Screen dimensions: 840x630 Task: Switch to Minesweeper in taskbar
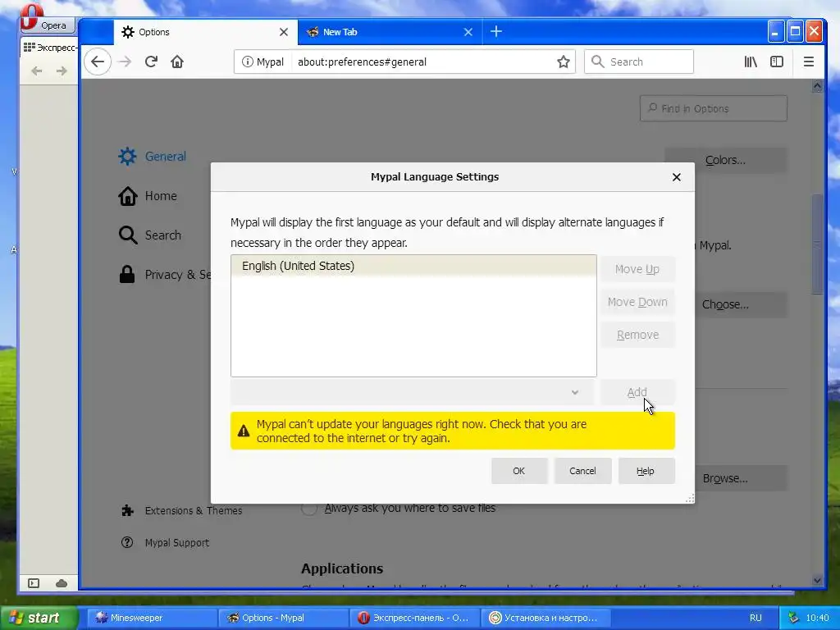151,618
